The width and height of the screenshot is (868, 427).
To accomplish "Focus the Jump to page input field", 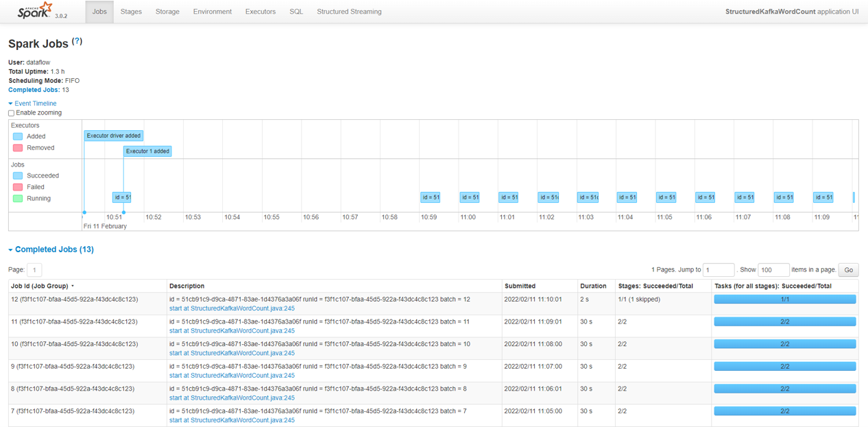I will click(718, 270).
